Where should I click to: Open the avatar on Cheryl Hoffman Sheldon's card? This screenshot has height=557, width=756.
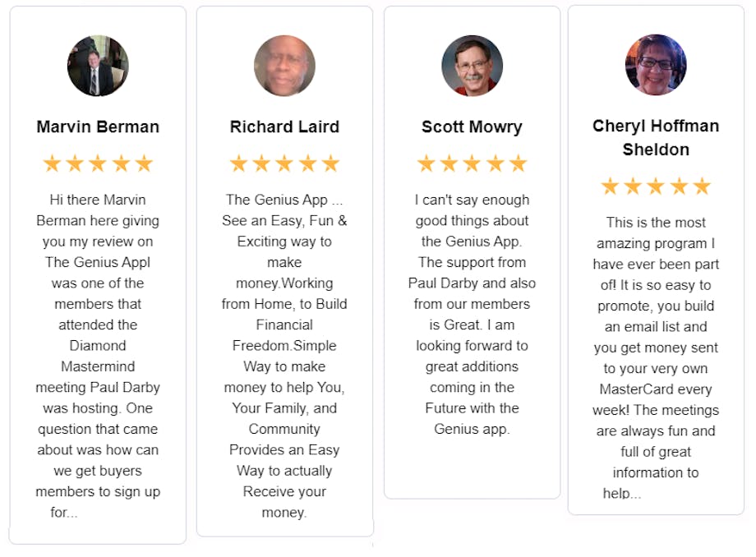tap(656, 65)
